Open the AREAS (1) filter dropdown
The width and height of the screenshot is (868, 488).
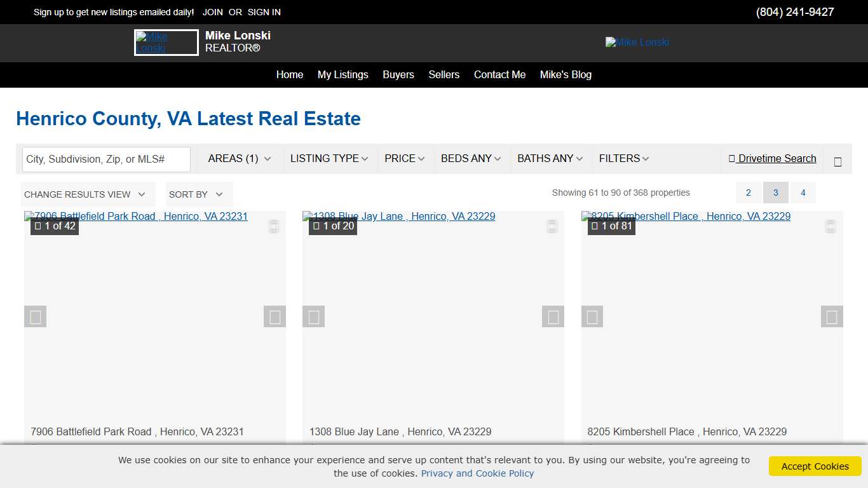[x=238, y=158]
